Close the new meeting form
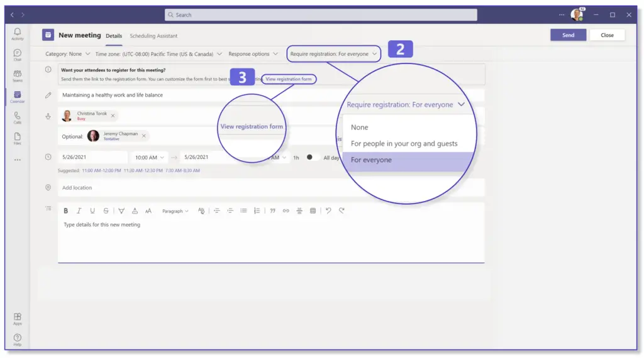 607,35
